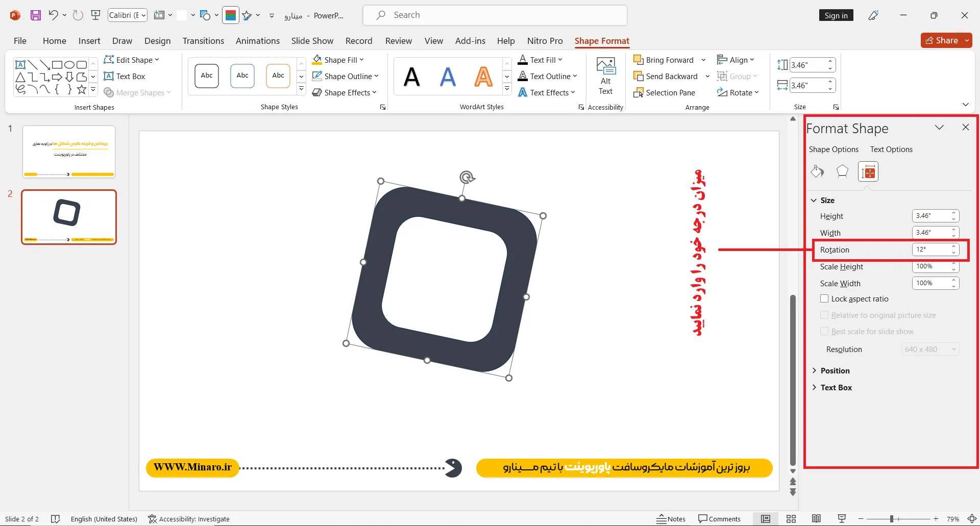Click the rotation handle above the shape

click(467, 177)
